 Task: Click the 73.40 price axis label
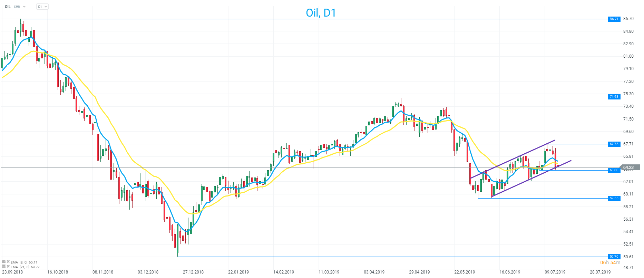coord(628,106)
